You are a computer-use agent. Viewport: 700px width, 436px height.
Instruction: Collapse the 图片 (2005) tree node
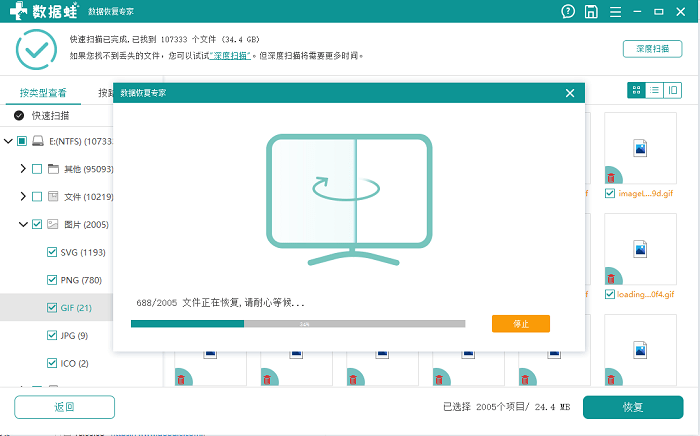(23, 225)
